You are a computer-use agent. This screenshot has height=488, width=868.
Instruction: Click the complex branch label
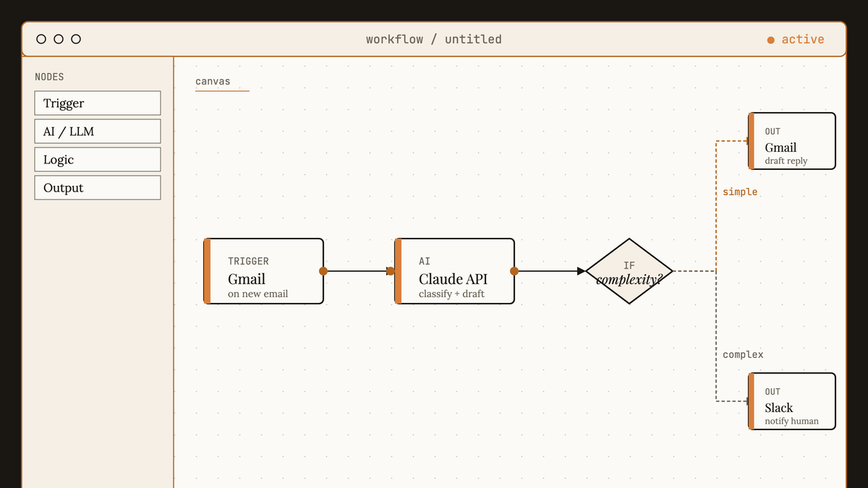743,354
